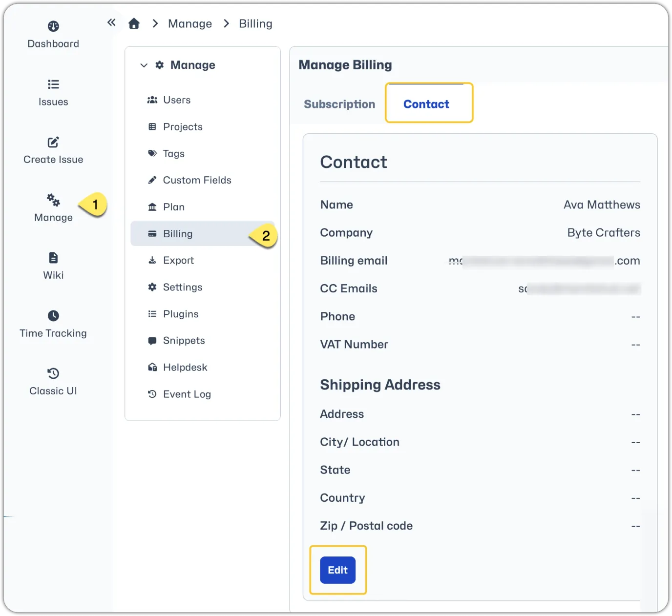Select the Helpdesk icon
This screenshot has width=672, height=616.
tap(152, 367)
